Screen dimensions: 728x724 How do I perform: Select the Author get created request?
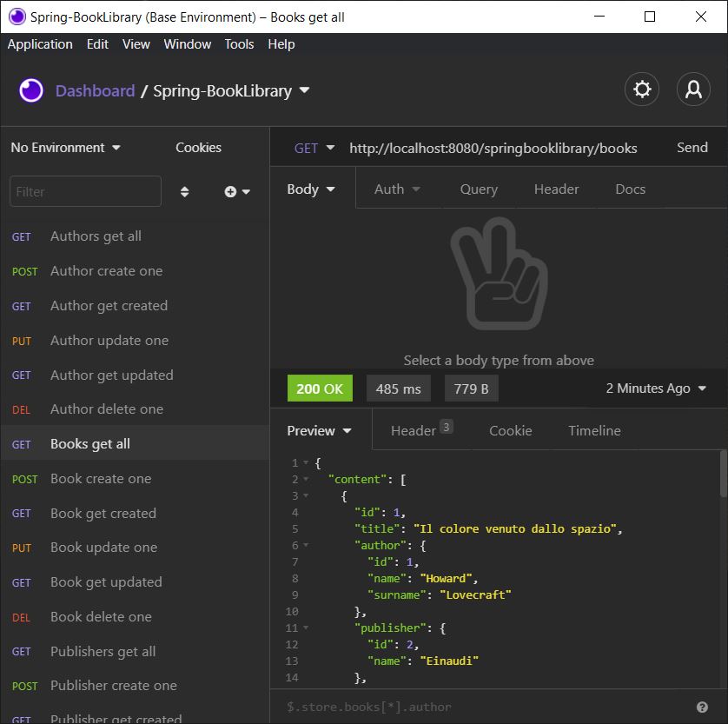(135, 306)
